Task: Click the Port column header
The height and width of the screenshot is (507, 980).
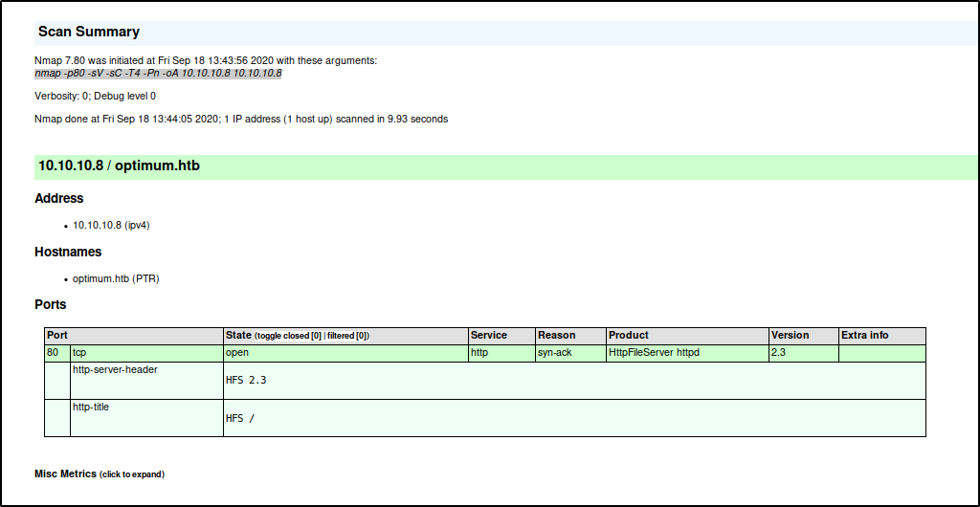Action: coord(134,336)
